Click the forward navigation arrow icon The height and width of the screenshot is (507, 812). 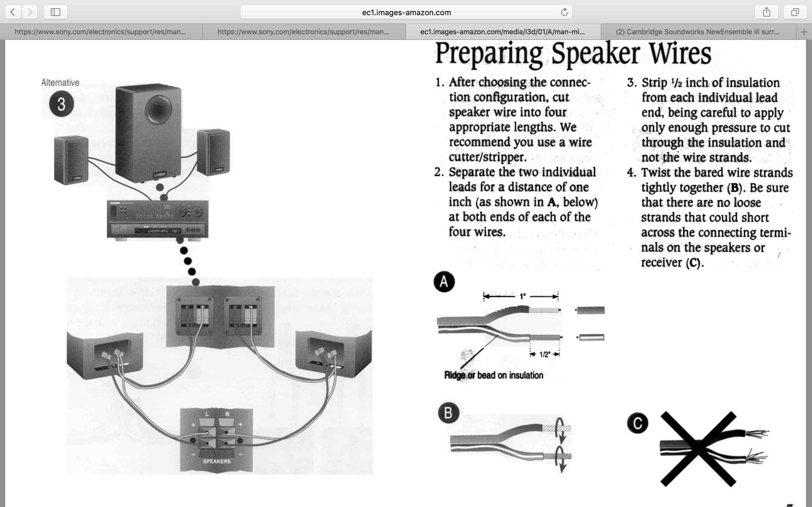click(30, 12)
